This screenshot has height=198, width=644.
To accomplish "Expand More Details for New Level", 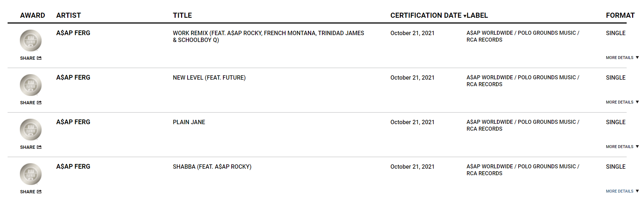I will coord(622,102).
